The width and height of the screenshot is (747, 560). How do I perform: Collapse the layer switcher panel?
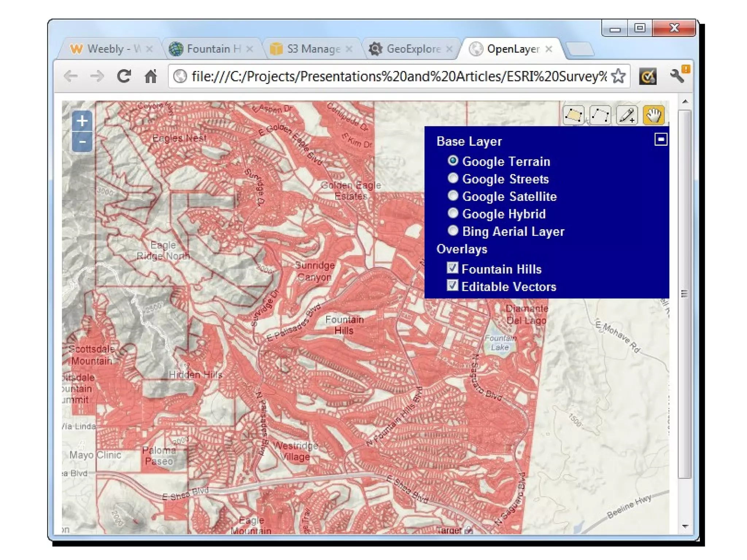pos(661,140)
